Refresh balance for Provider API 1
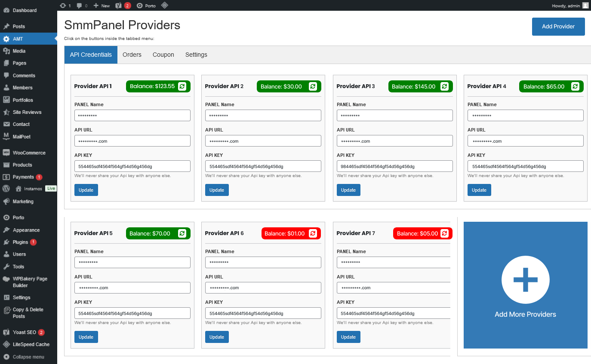This screenshot has height=364, width=591. tap(182, 86)
